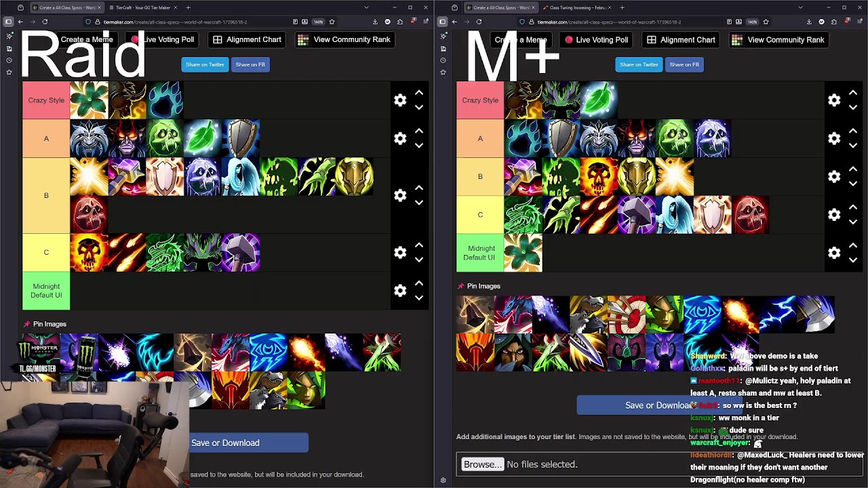Click green Midnight Default UI label in right window
The image size is (868, 488).
(480, 253)
